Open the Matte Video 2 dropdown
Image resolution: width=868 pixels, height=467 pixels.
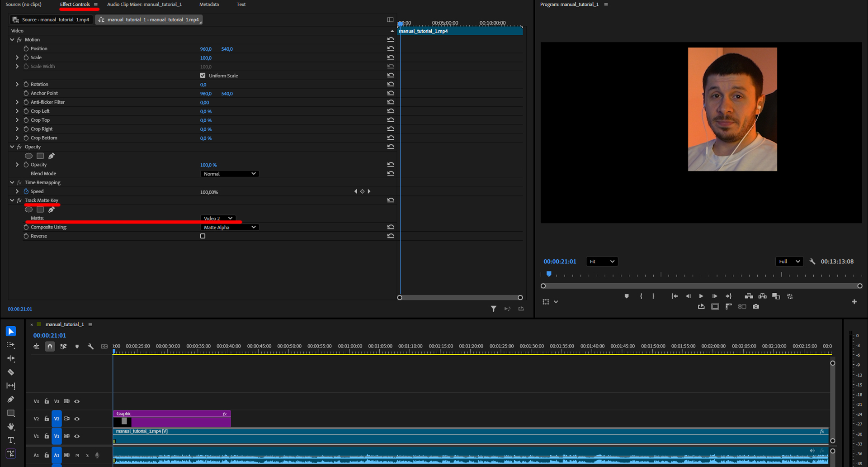point(218,218)
